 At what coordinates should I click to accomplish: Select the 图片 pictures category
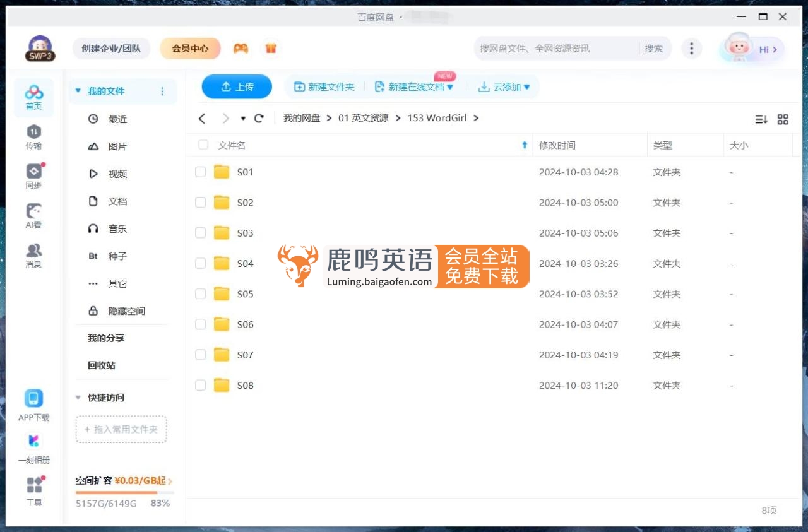(x=117, y=146)
